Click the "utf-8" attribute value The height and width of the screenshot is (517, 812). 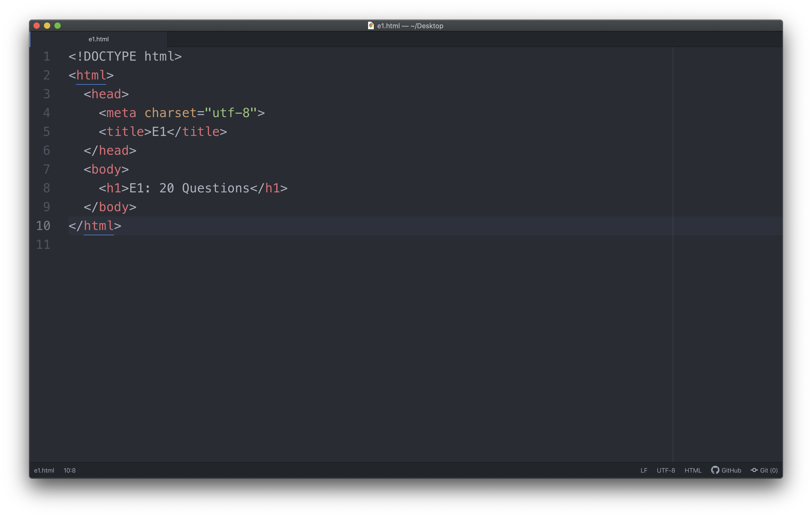231,113
